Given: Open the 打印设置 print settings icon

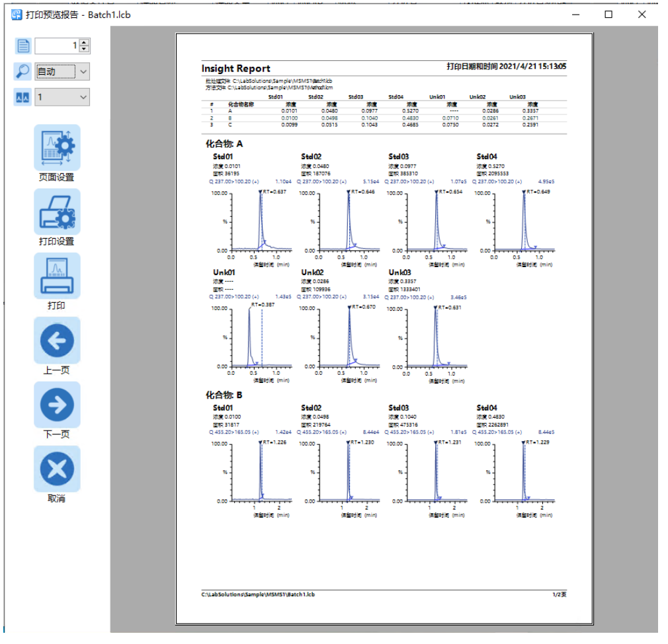Looking at the screenshot, I should pos(57,212).
